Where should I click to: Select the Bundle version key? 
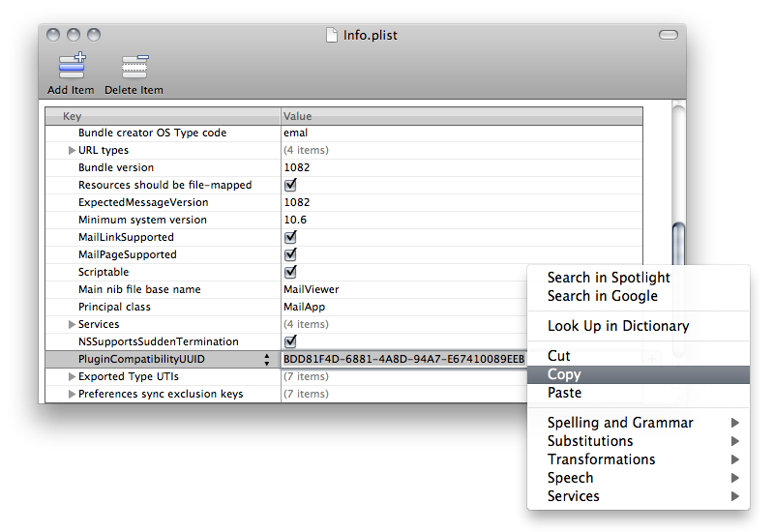pyautogui.click(x=116, y=167)
